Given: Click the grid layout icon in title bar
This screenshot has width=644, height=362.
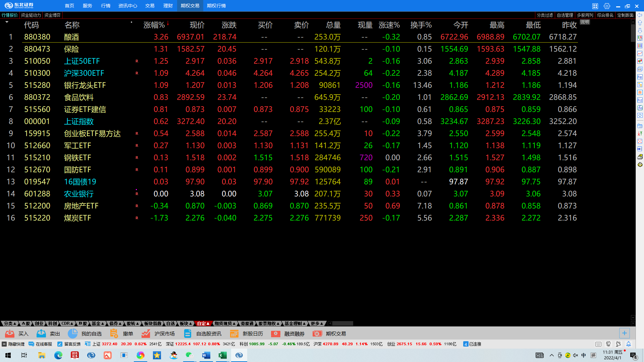Looking at the screenshot, I should tap(595, 6).
